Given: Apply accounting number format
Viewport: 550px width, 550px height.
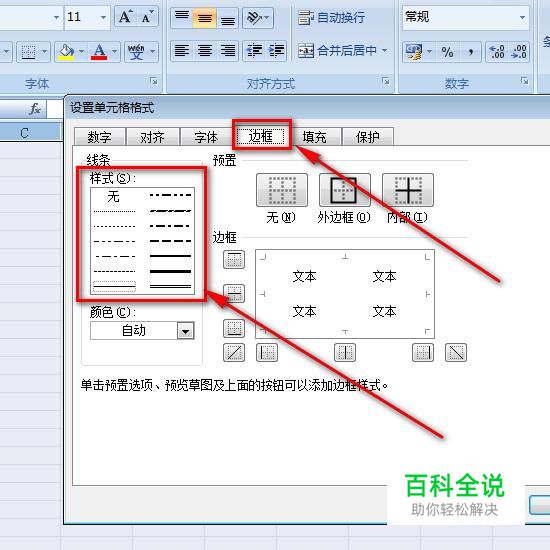Looking at the screenshot, I should pos(414,52).
